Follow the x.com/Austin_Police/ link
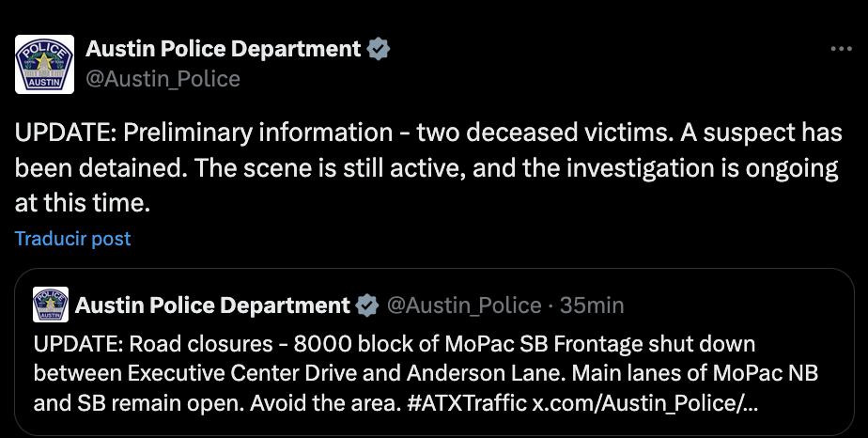Viewport: 868px width, 438px height. pyautogui.click(x=645, y=403)
